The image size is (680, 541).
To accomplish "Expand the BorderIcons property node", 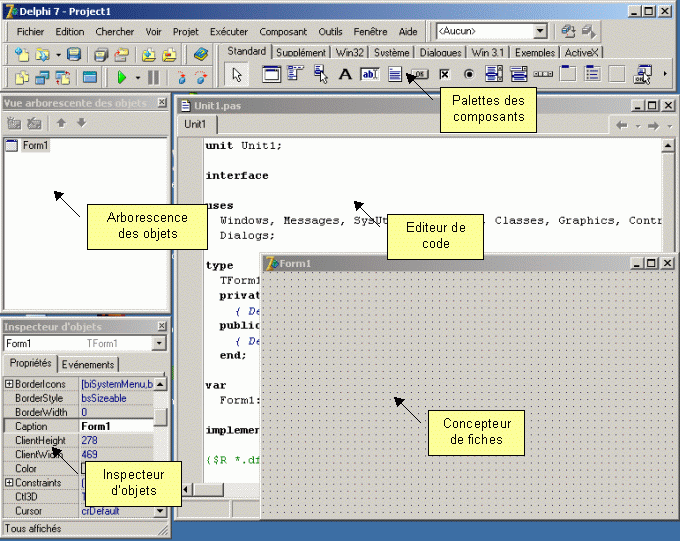I will [9, 384].
